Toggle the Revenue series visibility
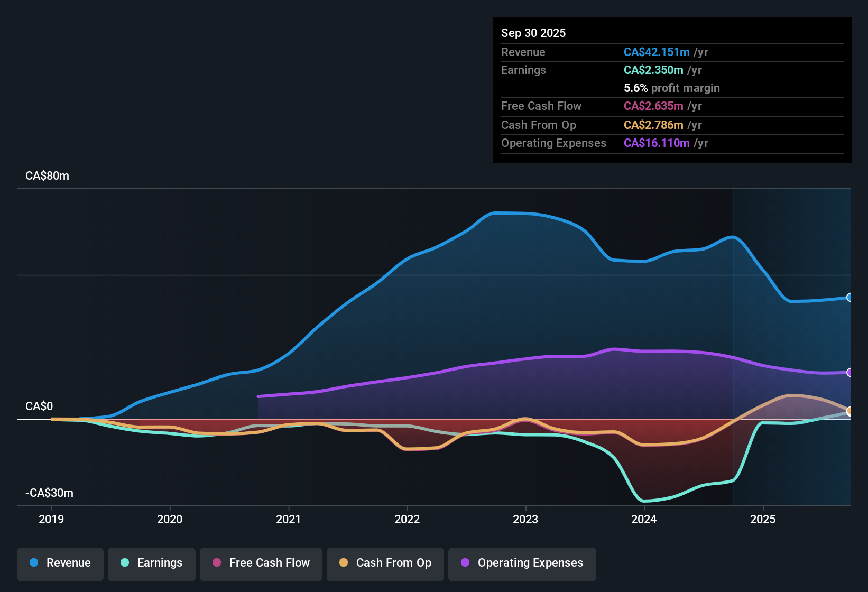This screenshot has height=592, width=868. 60,563
